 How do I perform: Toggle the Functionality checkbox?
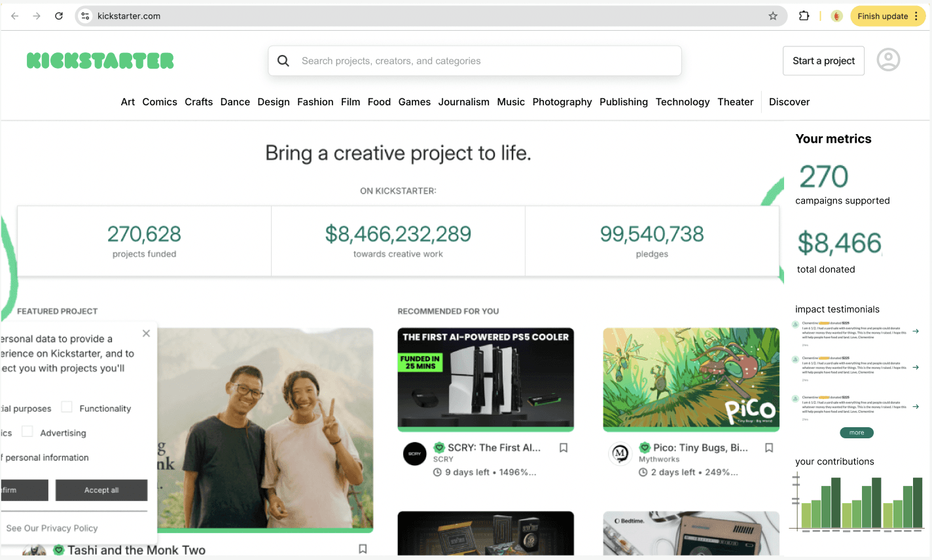pyautogui.click(x=67, y=407)
